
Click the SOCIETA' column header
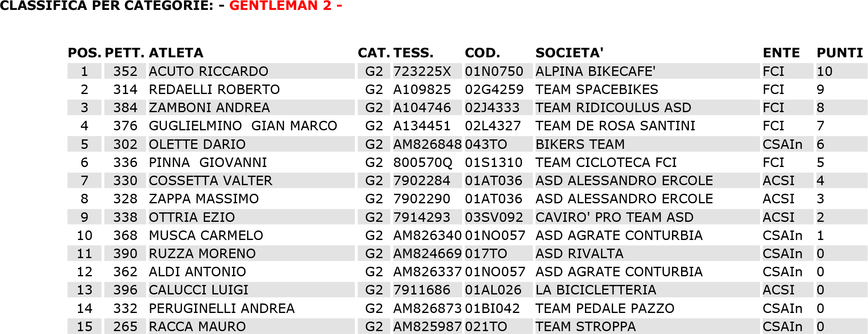click(569, 53)
